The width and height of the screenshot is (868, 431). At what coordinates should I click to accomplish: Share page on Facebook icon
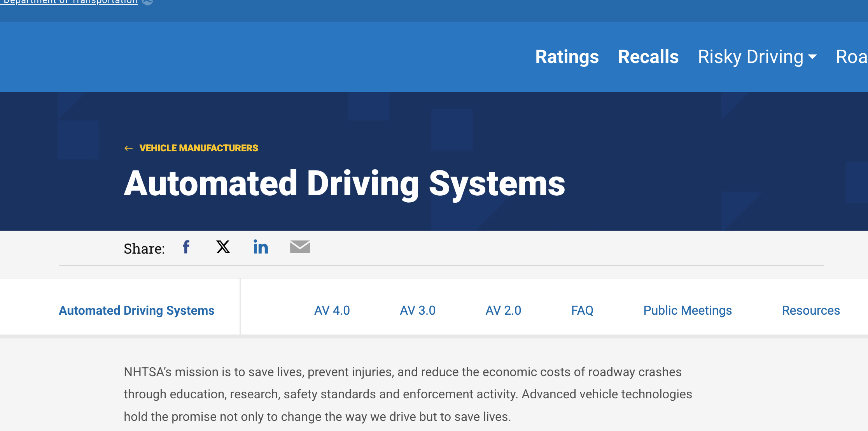coord(186,247)
